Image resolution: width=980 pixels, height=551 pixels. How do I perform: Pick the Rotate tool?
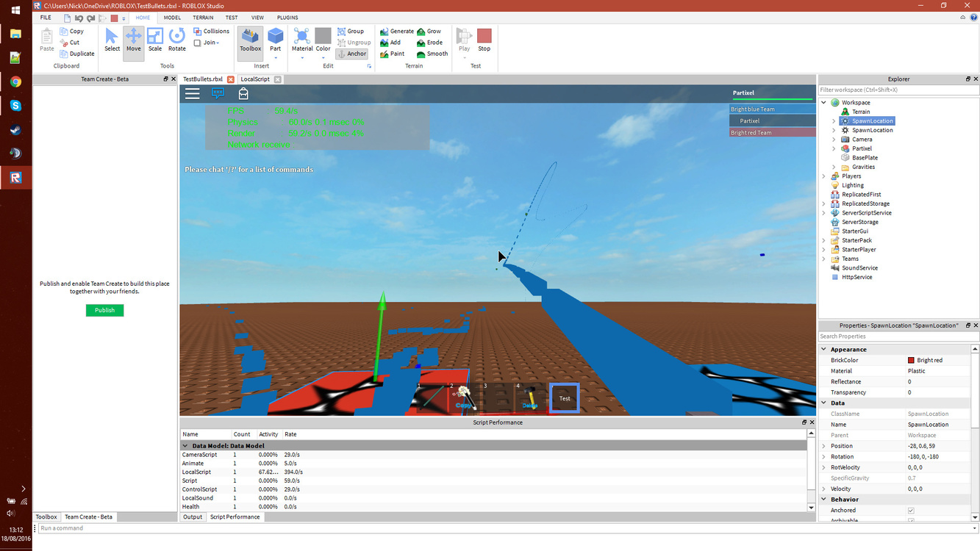[176, 40]
